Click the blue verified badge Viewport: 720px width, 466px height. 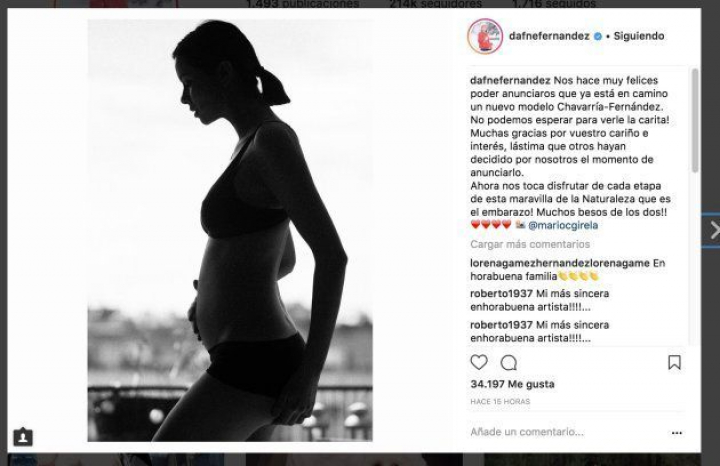(x=598, y=36)
